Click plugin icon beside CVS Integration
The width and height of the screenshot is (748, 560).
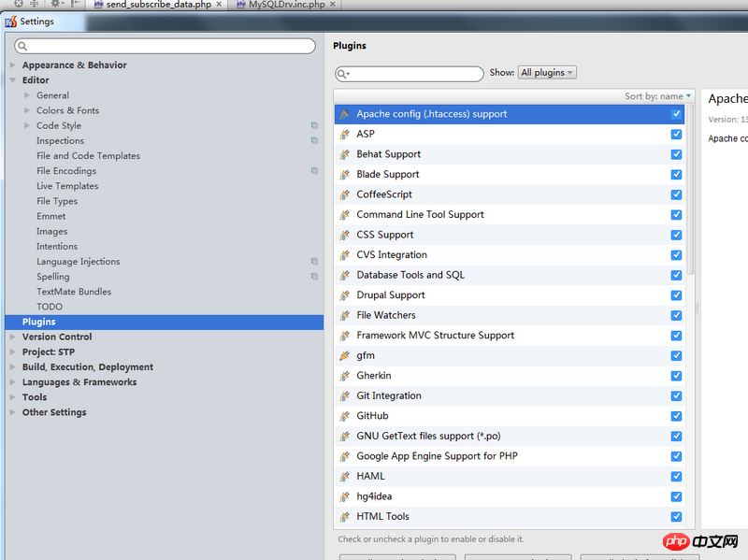[344, 255]
